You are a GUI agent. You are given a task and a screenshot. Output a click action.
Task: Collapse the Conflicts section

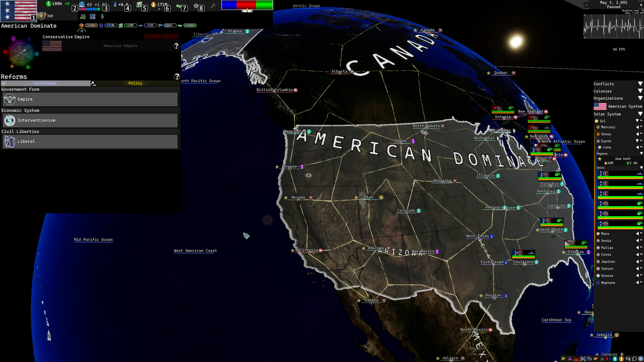point(640,84)
